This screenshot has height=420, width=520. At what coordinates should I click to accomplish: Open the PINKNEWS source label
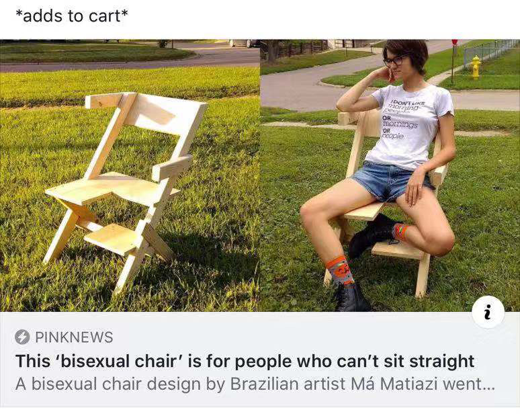74,337
